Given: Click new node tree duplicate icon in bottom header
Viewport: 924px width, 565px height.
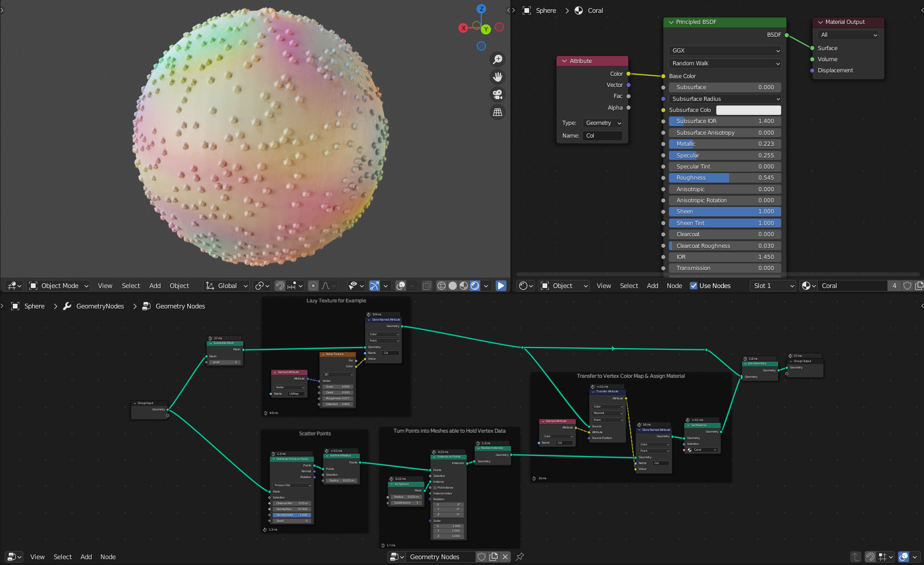Looking at the screenshot, I should pos(494,557).
